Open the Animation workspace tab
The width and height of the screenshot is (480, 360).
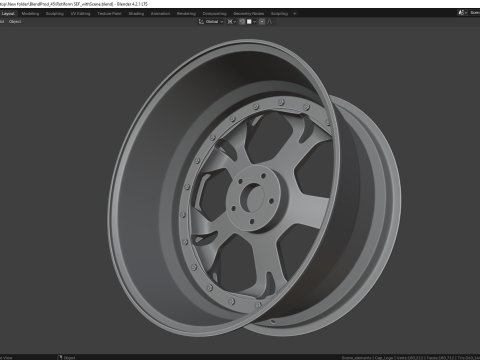160,14
